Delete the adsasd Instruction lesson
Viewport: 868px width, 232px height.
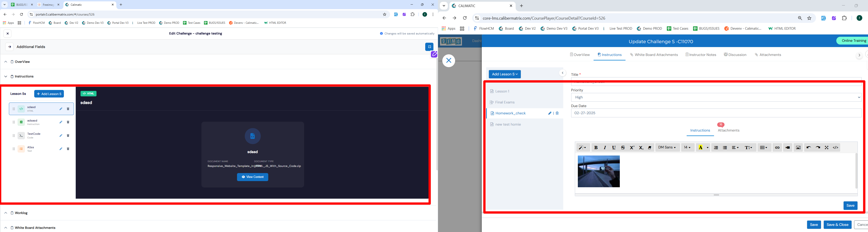click(68, 122)
